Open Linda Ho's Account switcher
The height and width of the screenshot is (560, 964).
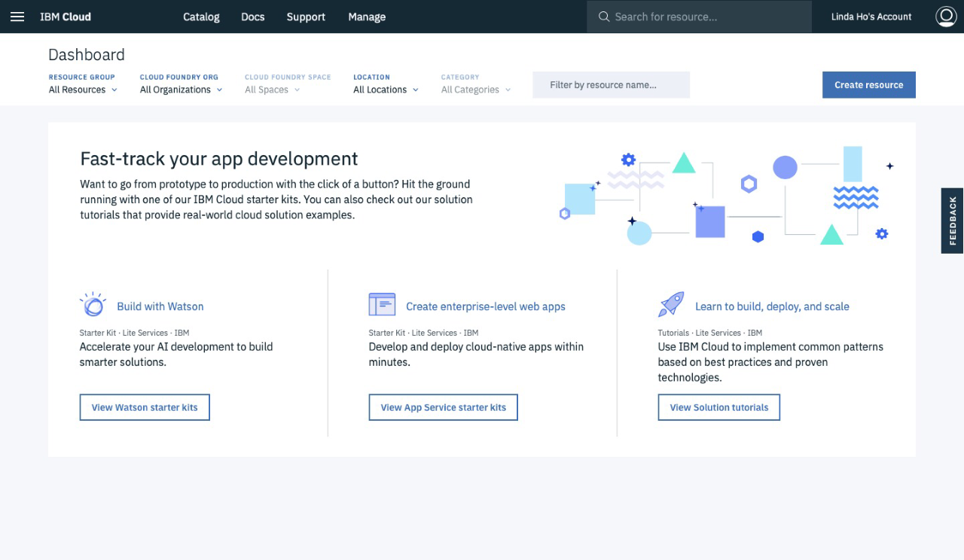(x=871, y=17)
